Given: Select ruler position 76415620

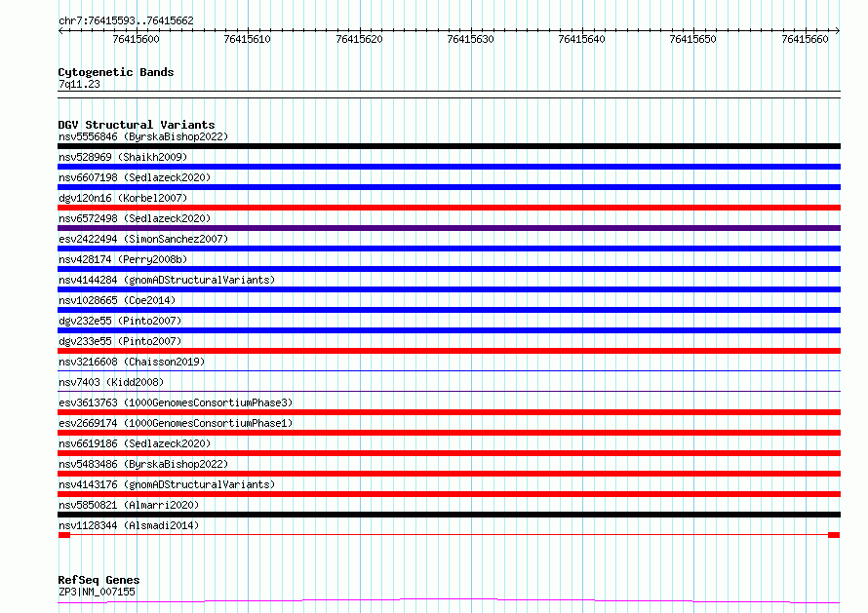Looking at the screenshot, I should [359, 39].
